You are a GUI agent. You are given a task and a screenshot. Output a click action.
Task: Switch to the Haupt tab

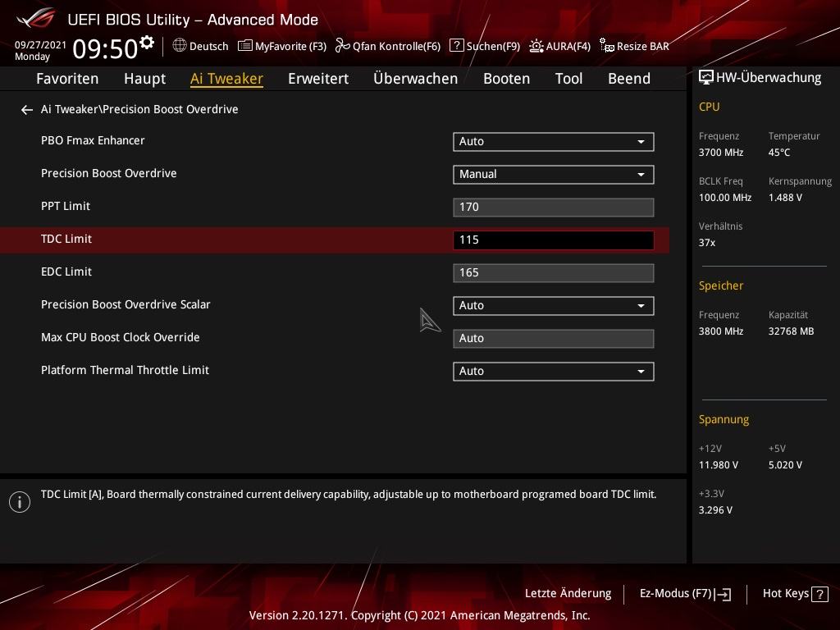[x=144, y=79]
